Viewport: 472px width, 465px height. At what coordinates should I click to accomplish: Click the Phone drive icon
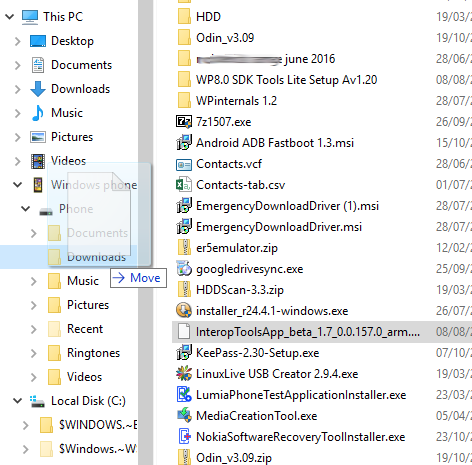point(46,212)
